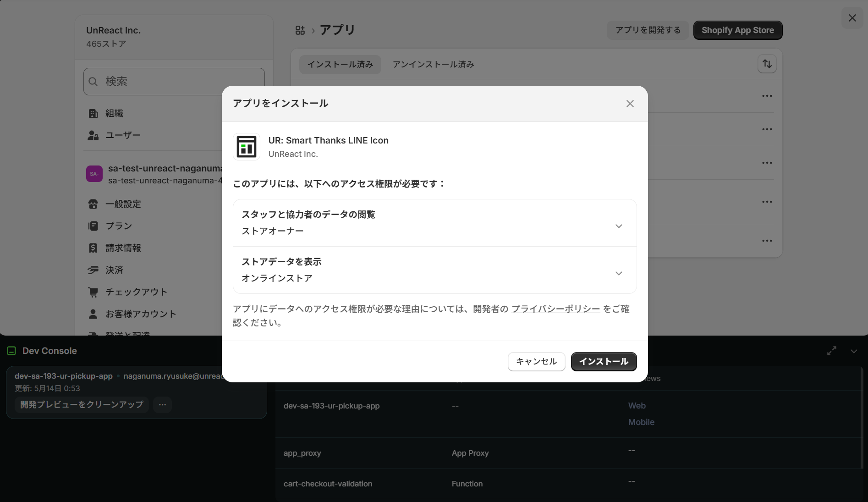Click the インストール button
Viewport: 868px width, 502px height.
pos(604,362)
